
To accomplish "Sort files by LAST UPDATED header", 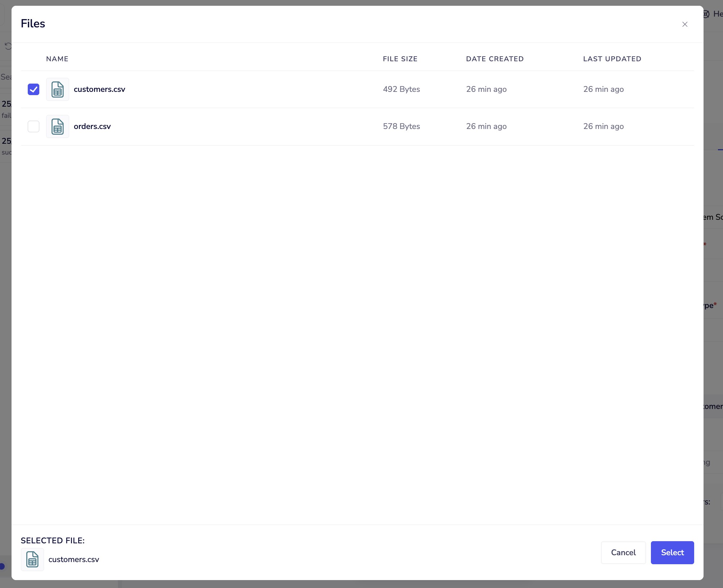I will coord(612,59).
